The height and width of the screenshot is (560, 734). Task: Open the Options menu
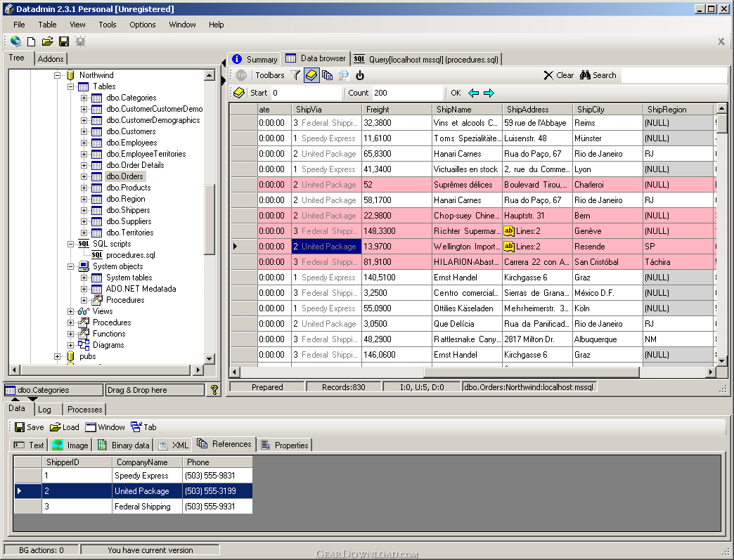coord(142,25)
